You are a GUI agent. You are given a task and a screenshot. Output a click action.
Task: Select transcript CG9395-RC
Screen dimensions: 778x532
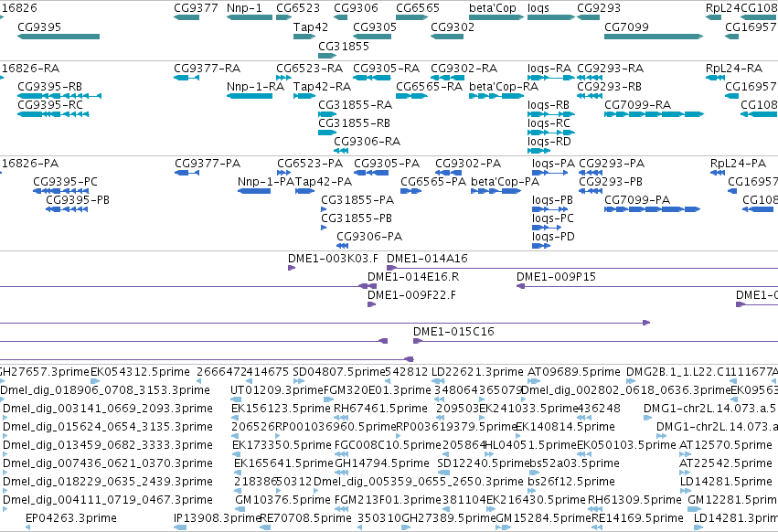[53, 114]
